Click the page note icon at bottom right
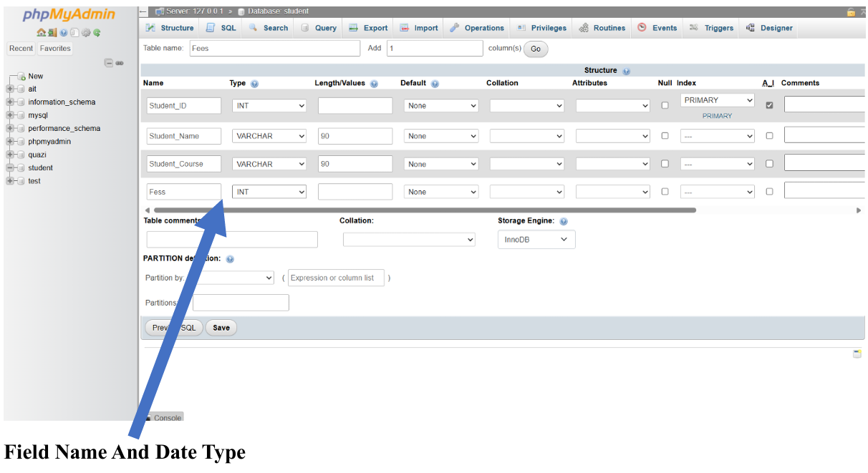This screenshot has height=473, width=868. 857,353
